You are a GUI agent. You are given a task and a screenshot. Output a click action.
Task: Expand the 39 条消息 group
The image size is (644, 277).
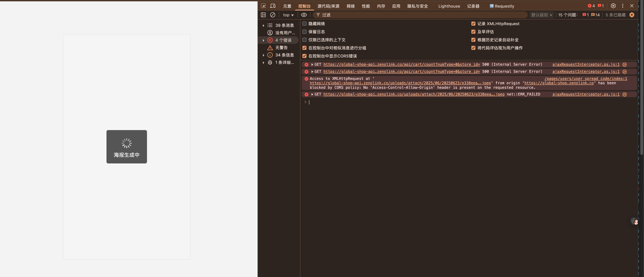(x=263, y=25)
